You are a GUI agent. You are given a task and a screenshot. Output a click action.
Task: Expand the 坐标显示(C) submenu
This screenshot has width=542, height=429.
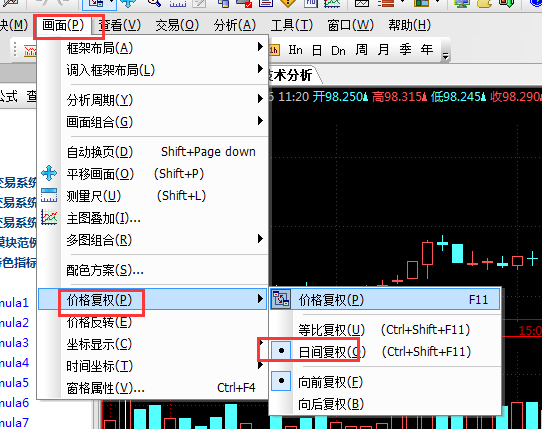pos(152,344)
